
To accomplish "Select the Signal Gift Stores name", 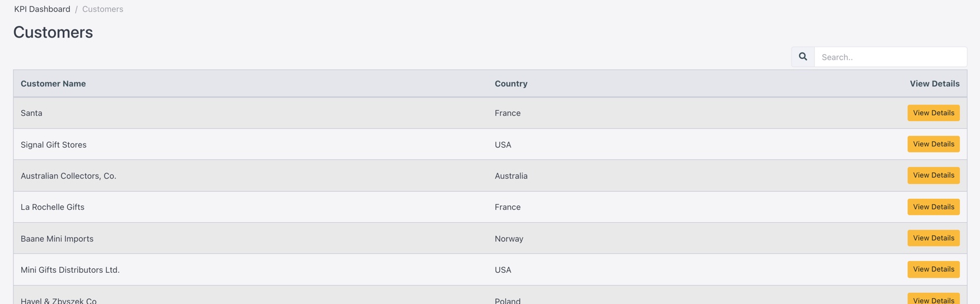I will pyautogui.click(x=53, y=145).
